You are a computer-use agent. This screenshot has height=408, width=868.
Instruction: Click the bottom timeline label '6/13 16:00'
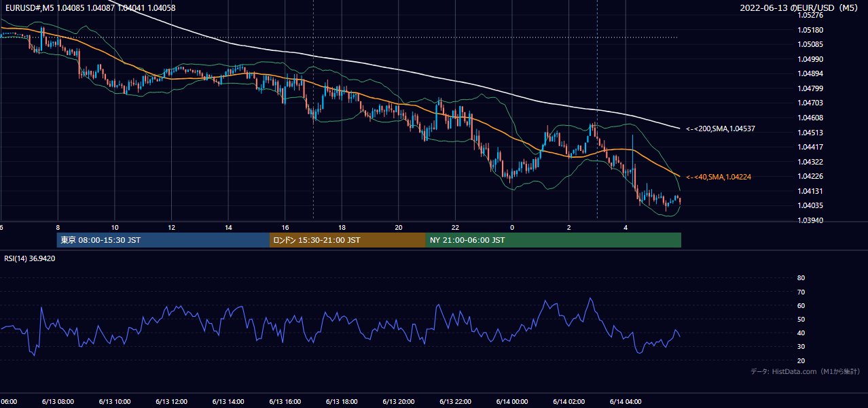coord(285,401)
